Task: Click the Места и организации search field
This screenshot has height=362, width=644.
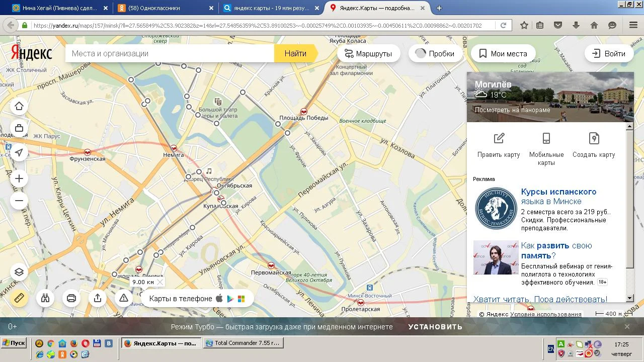Action: [170, 54]
